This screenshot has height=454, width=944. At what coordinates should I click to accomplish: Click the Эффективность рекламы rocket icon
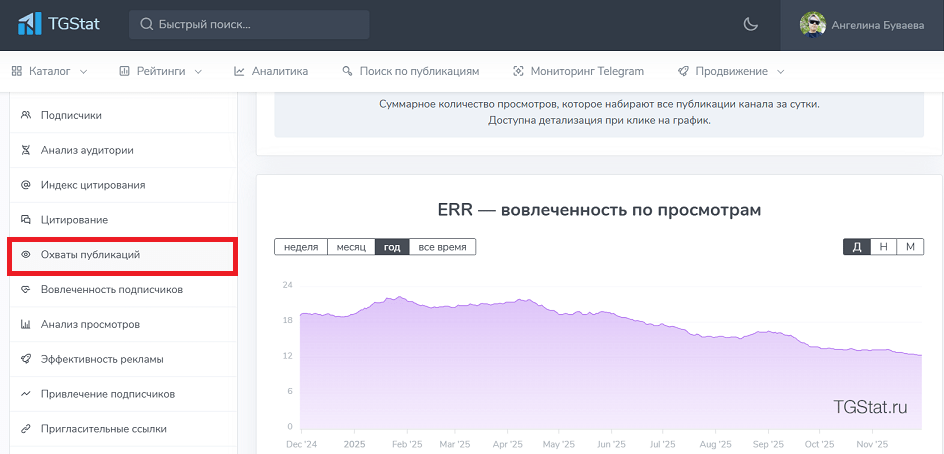point(26,359)
